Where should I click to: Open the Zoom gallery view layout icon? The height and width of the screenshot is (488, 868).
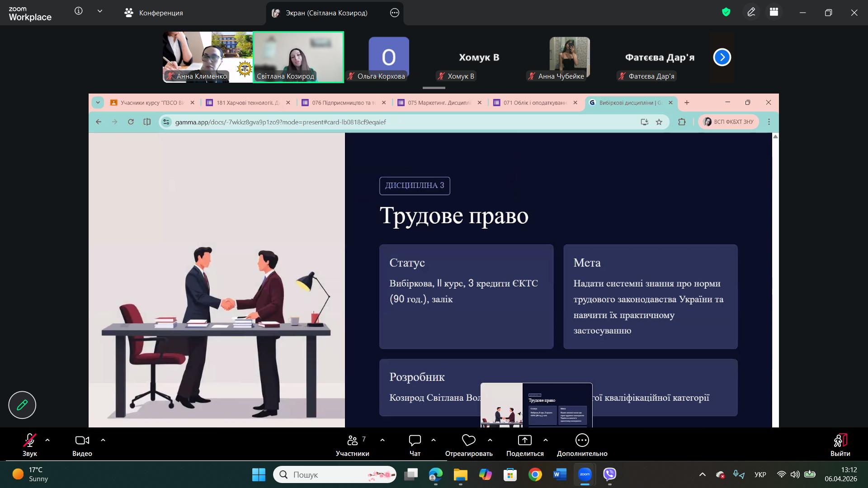[x=774, y=12]
